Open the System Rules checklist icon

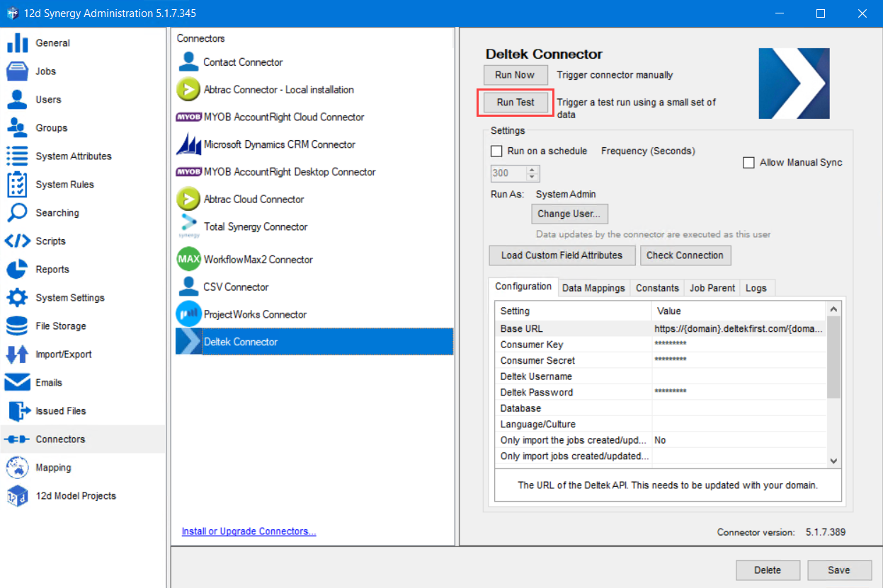[17, 184]
